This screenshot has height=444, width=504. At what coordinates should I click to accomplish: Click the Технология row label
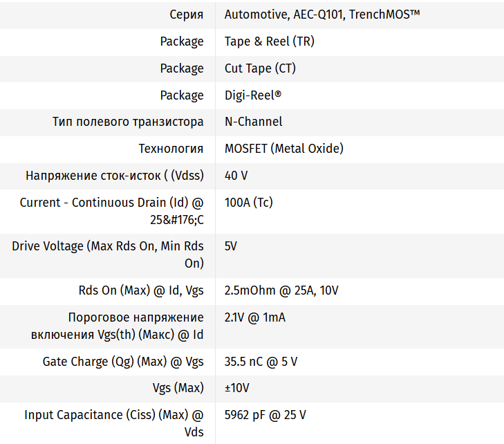[x=171, y=149]
